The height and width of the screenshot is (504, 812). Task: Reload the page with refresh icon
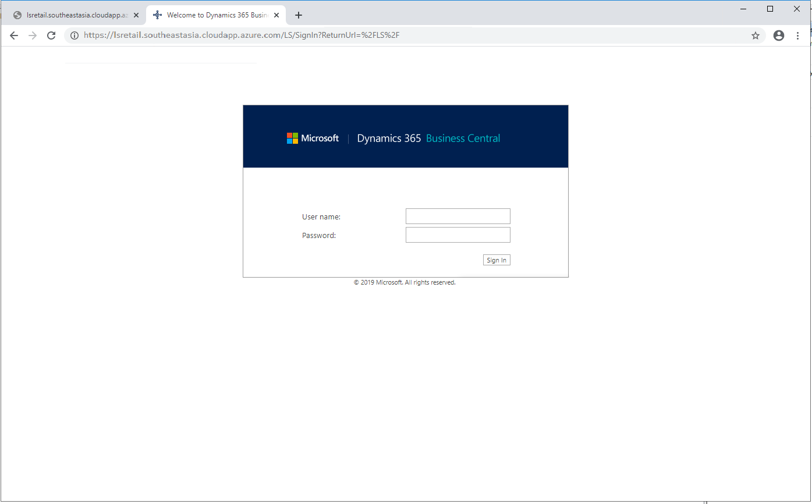coord(51,36)
